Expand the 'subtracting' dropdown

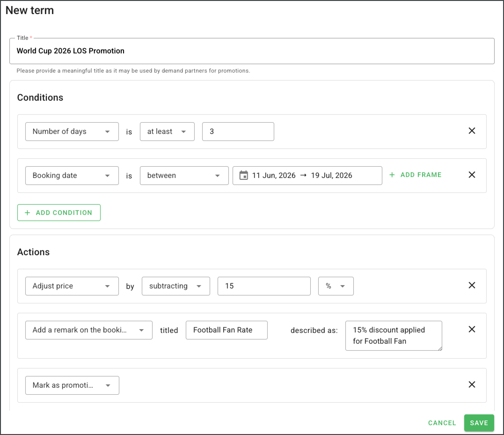tap(175, 286)
